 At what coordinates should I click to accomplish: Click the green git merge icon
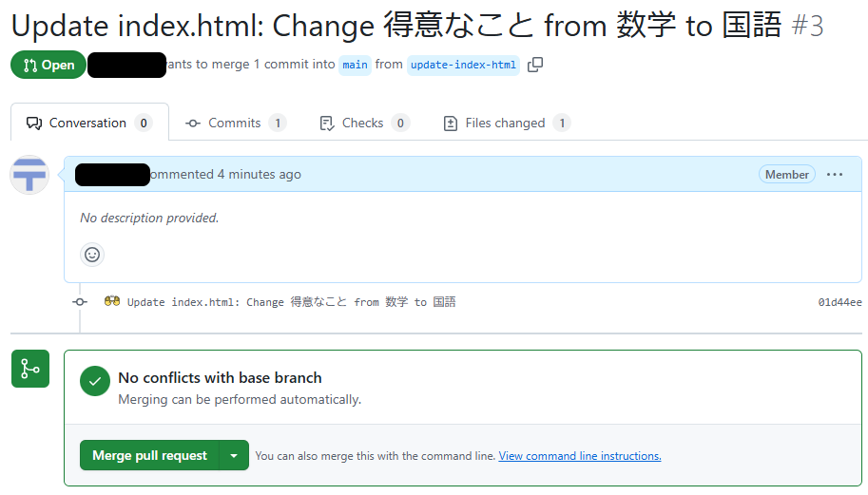pyautogui.click(x=29, y=369)
